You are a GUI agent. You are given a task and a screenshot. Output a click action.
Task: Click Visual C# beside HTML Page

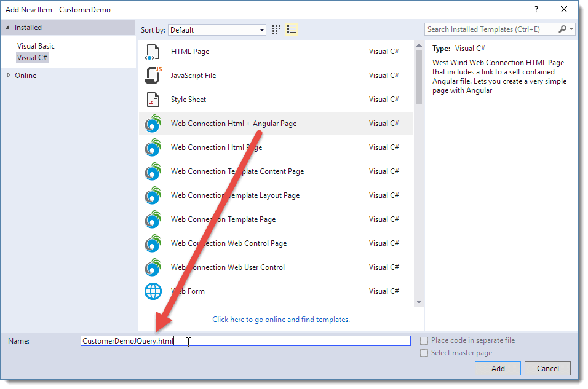(384, 52)
